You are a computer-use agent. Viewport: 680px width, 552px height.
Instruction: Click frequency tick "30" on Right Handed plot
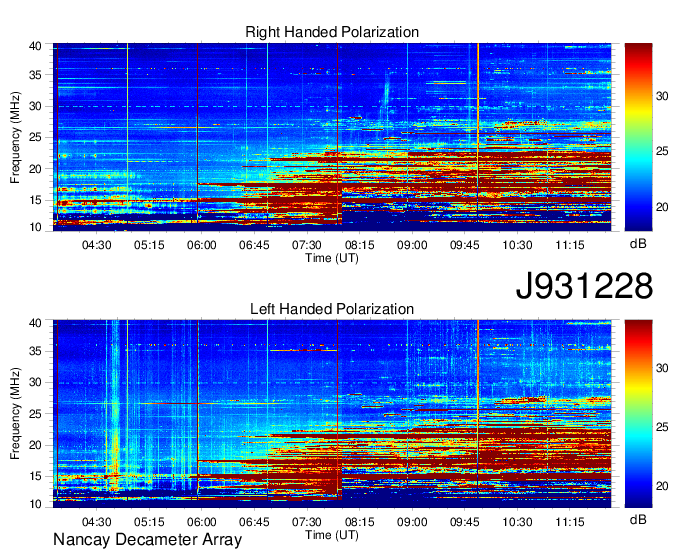point(35,106)
